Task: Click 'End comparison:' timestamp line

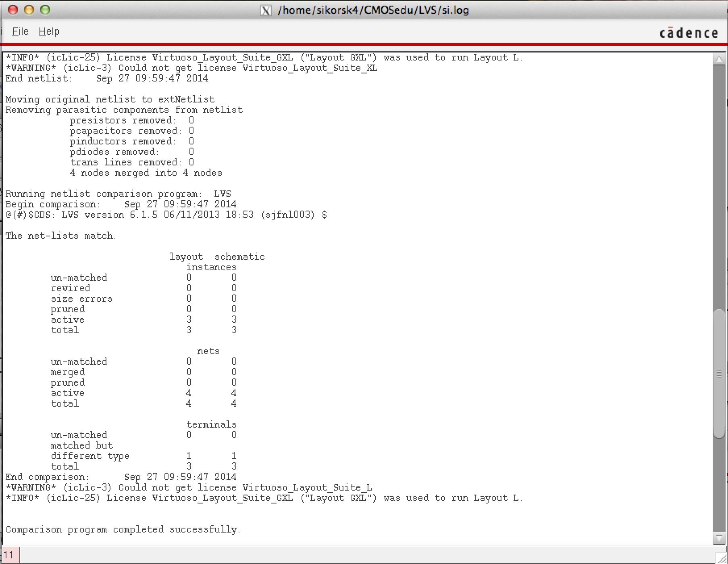Action: click(121, 477)
